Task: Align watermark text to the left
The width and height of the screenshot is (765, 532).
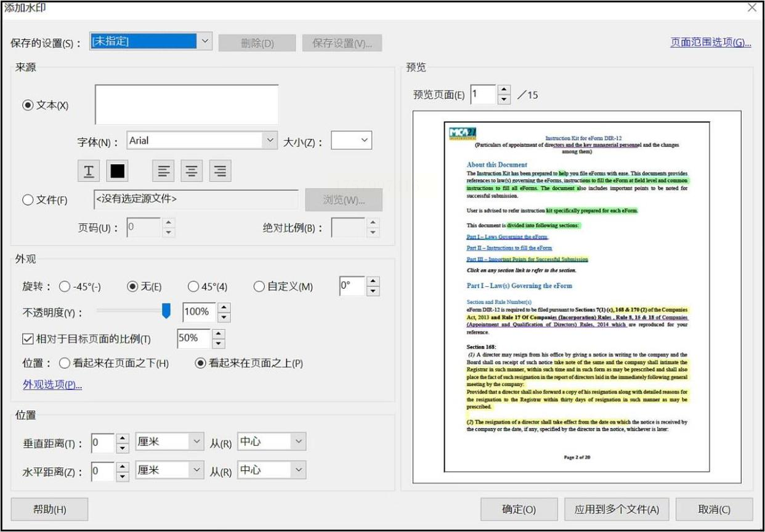Action: [x=163, y=171]
